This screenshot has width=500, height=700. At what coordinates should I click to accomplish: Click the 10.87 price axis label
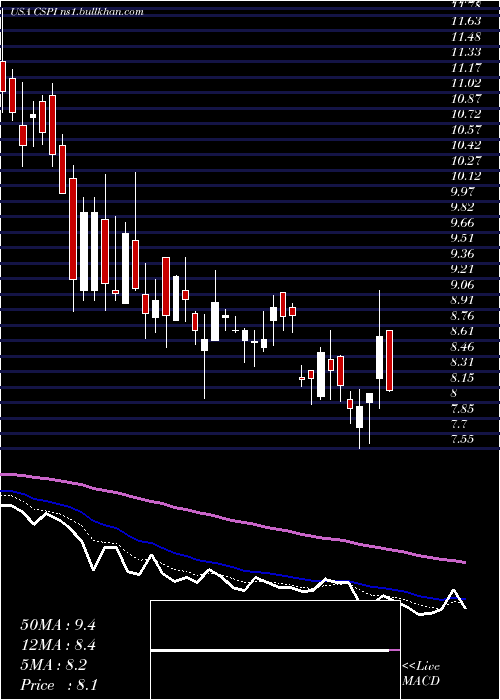(x=466, y=99)
